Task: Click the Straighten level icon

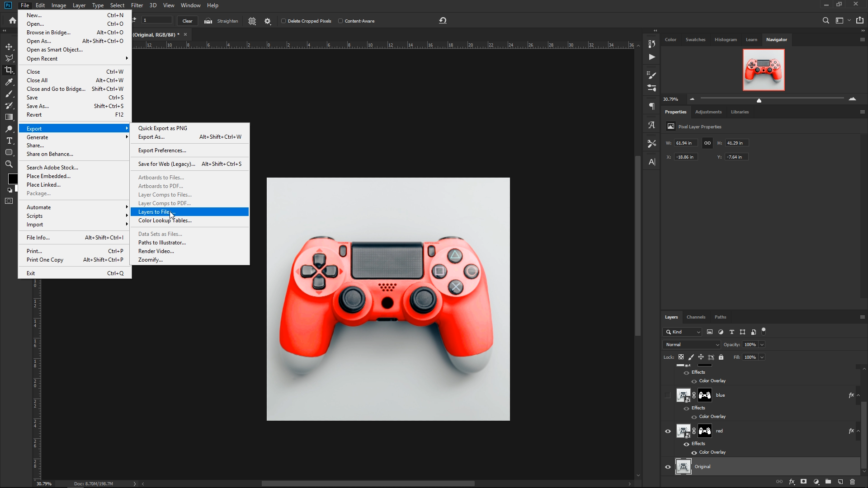Action: point(208,21)
